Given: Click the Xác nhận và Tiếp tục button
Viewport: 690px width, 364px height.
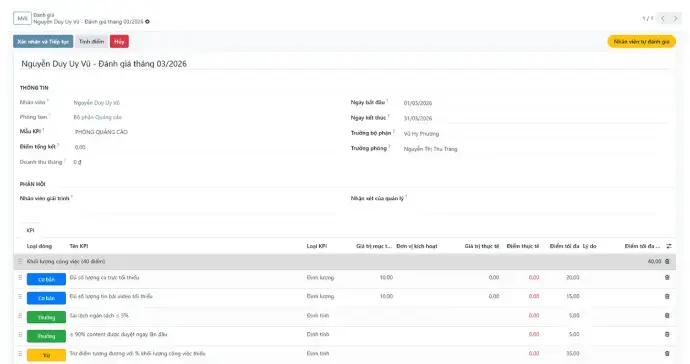Looking at the screenshot, I should coord(43,41).
